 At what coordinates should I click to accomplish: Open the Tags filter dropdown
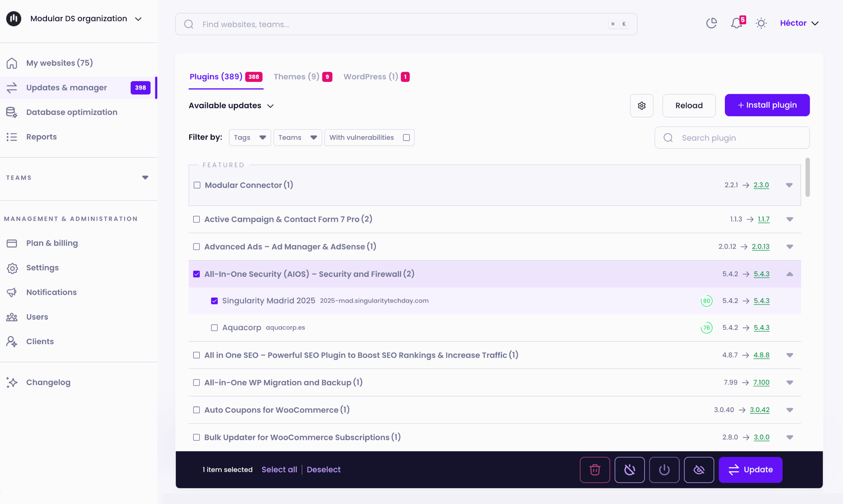tap(250, 138)
